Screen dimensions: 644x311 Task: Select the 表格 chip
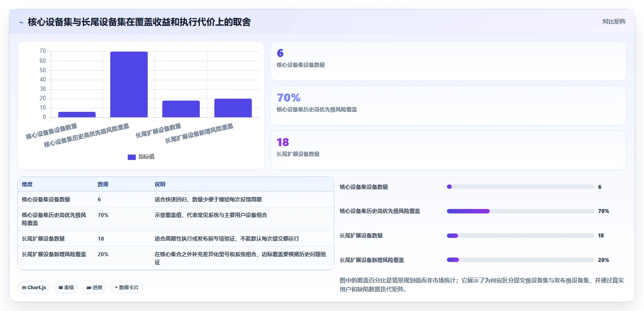coord(66,287)
